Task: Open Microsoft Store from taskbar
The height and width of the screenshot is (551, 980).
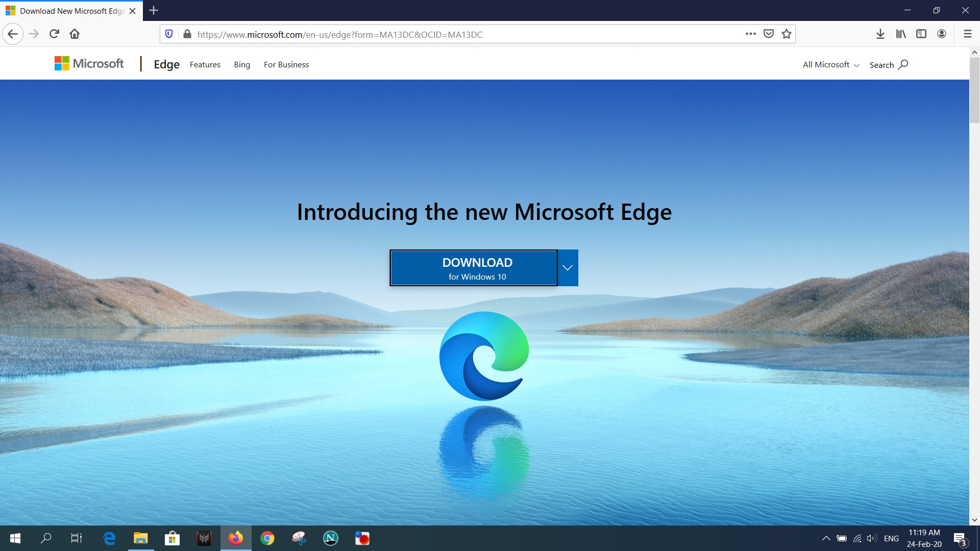Action: 173,538
